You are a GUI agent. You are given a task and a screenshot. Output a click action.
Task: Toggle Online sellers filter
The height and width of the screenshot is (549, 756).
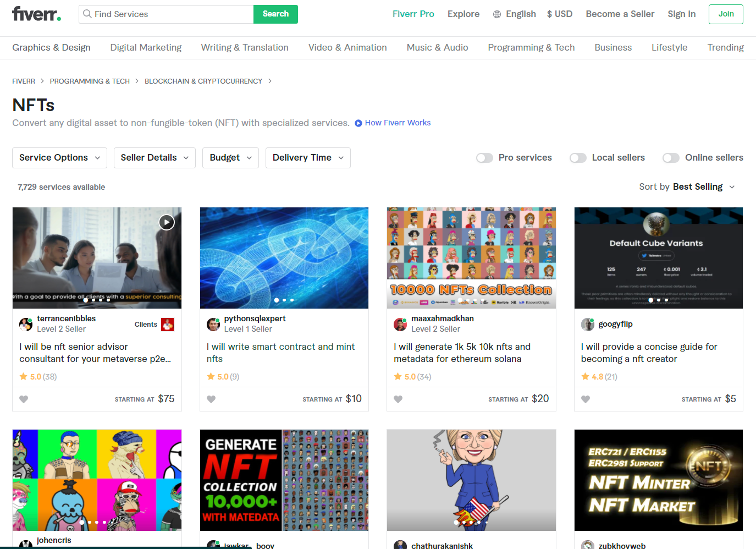point(671,158)
